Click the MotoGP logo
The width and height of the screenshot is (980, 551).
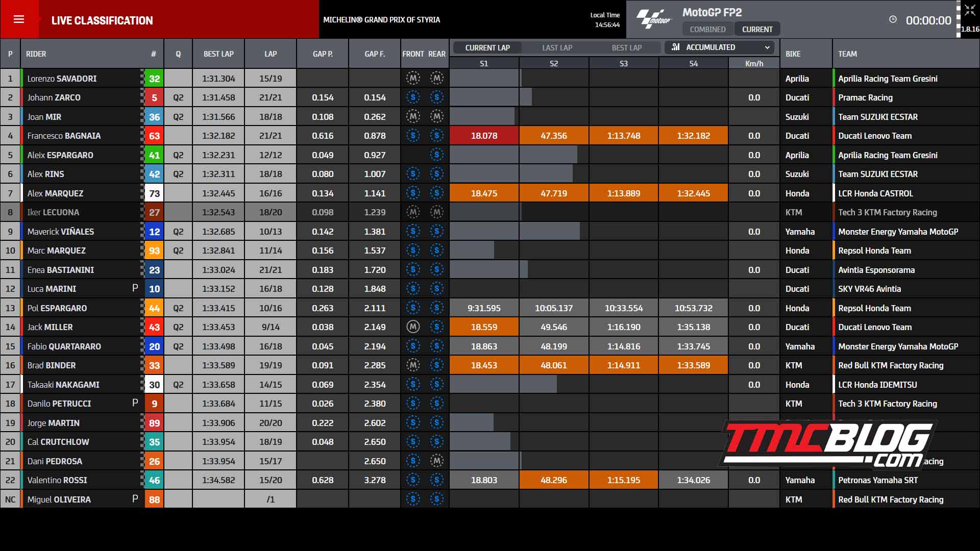654,19
